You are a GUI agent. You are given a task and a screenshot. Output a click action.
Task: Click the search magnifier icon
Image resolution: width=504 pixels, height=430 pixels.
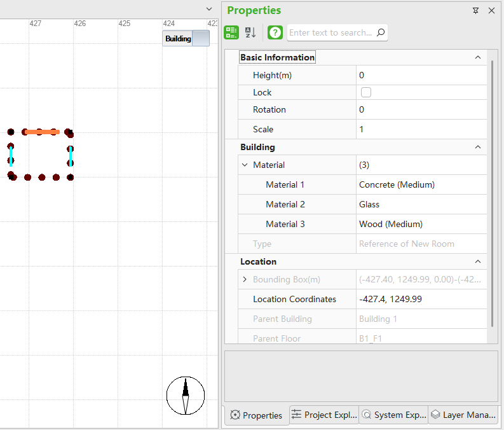tap(381, 32)
